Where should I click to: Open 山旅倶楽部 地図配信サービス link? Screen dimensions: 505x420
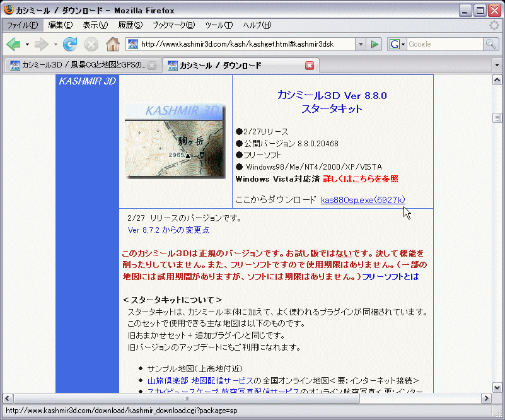tap(200, 381)
